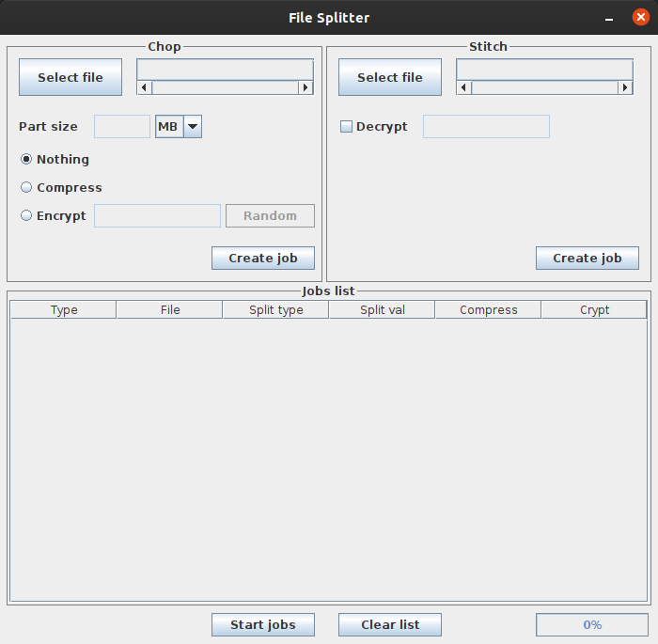Close the File Splitter window
The width and height of the screenshot is (658, 644).
(641, 18)
